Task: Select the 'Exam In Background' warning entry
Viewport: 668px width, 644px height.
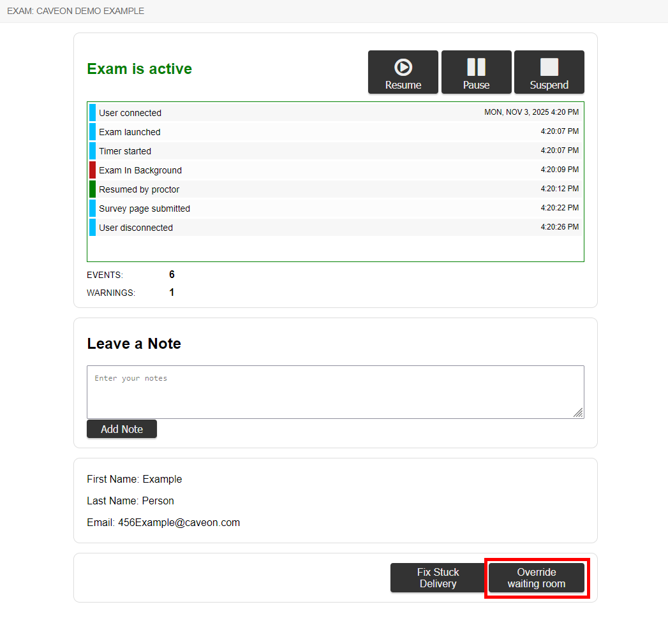Action: [336, 170]
